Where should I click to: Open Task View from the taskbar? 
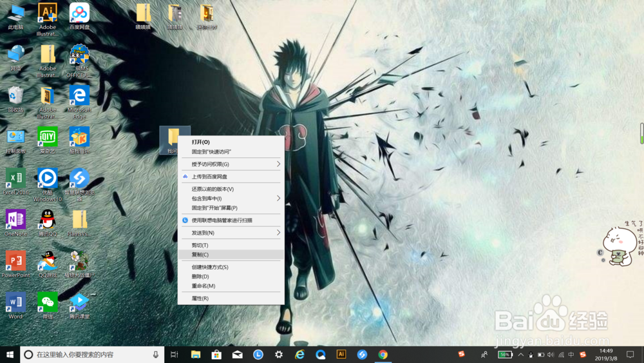tap(175, 355)
